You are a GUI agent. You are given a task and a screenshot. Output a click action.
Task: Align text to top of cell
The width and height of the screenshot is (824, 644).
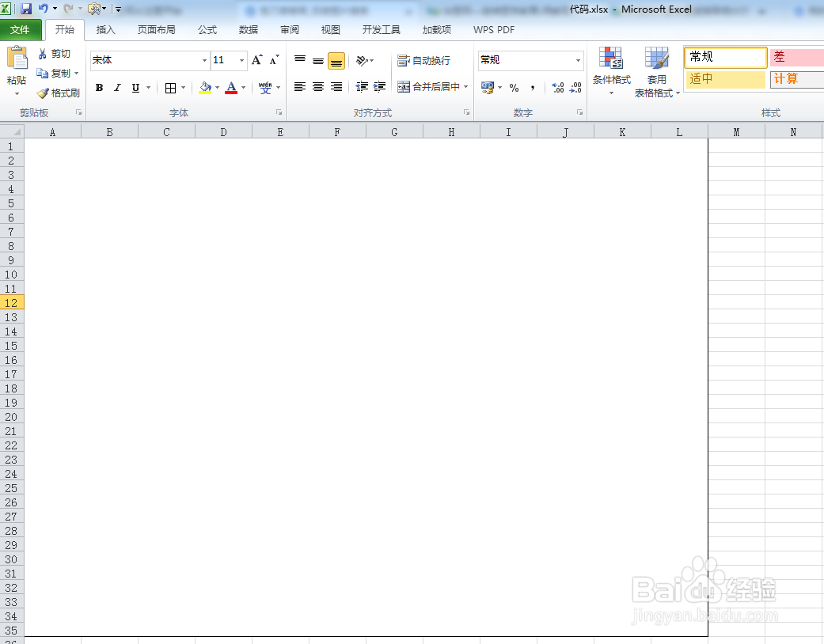click(x=300, y=60)
